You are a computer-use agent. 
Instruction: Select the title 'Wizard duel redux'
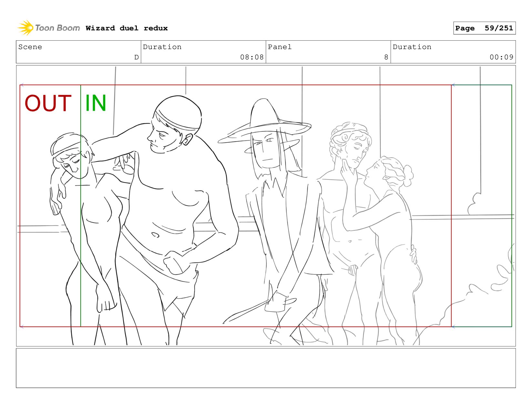pyautogui.click(x=127, y=28)
